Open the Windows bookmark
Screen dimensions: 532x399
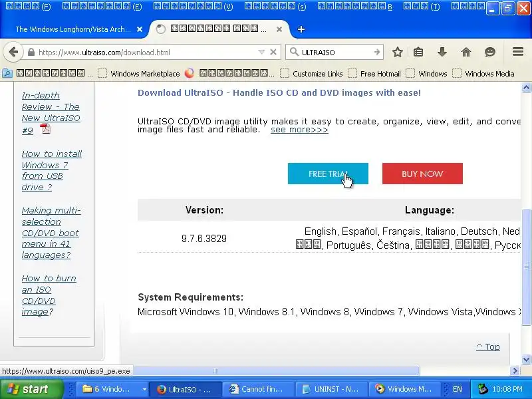[426, 74]
